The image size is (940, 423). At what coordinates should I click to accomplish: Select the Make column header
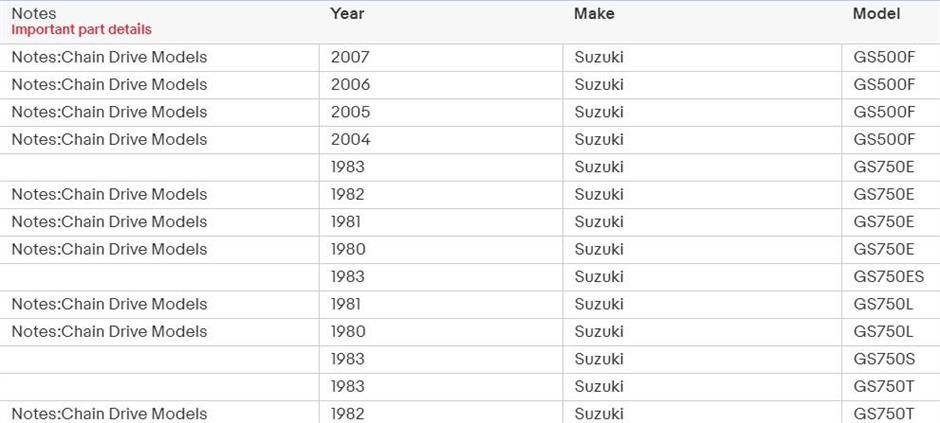[x=594, y=14]
